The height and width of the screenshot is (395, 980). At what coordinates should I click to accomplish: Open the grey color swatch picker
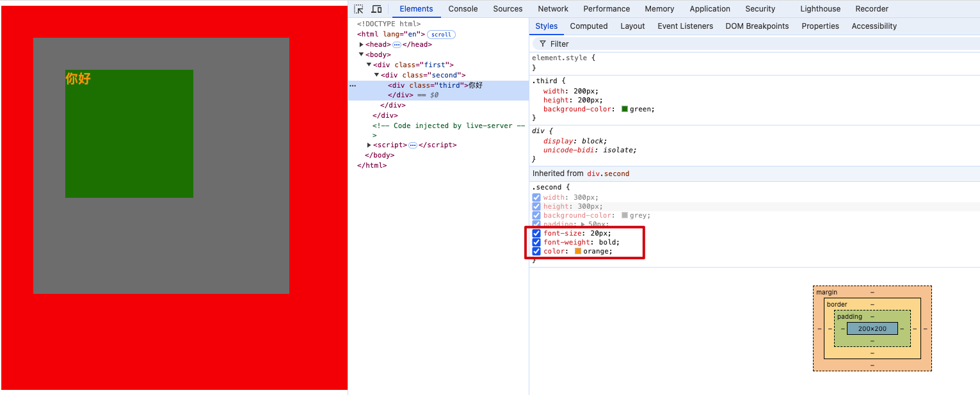coord(625,216)
